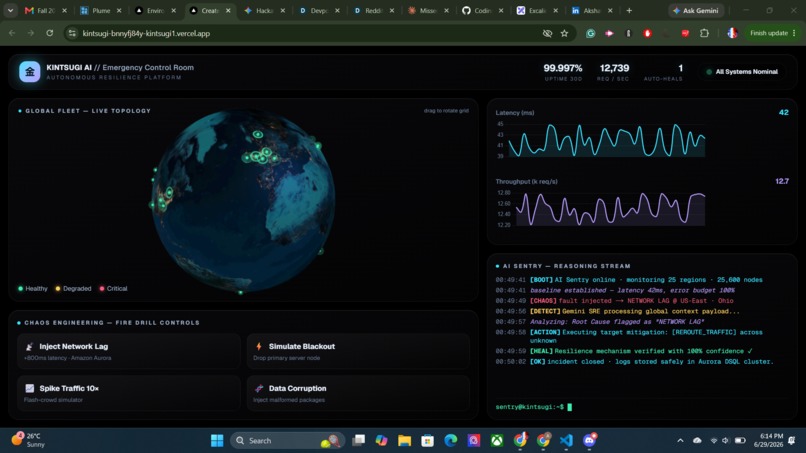The height and width of the screenshot is (453, 806).
Task: Click the Kintsugi AI logo icon
Action: 29,72
